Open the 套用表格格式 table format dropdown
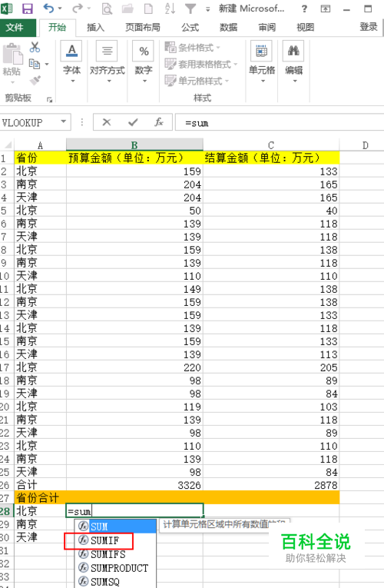The width and height of the screenshot is (384, 588). click(201, 64)
